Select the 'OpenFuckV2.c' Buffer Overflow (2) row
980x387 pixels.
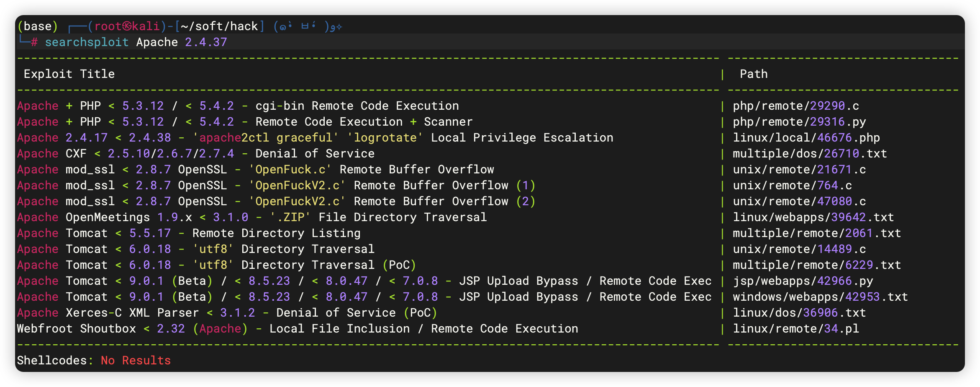(x=276, y=201)
